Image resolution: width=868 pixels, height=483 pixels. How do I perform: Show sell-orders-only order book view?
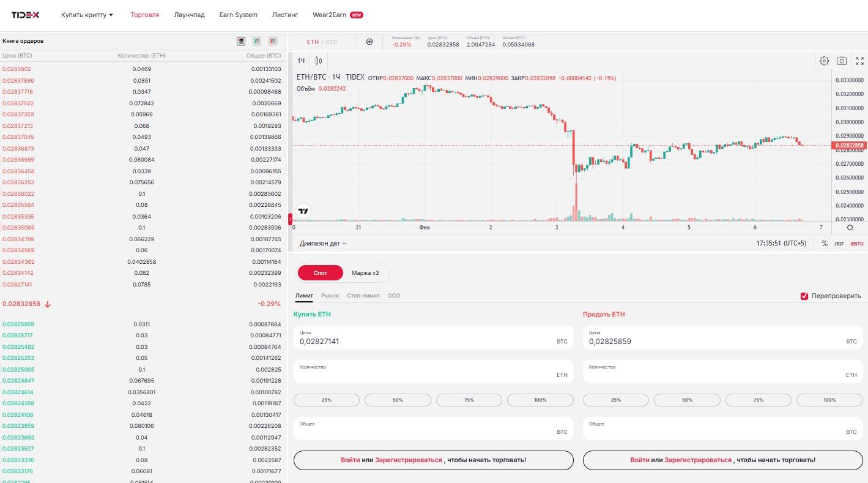[273, 41]
